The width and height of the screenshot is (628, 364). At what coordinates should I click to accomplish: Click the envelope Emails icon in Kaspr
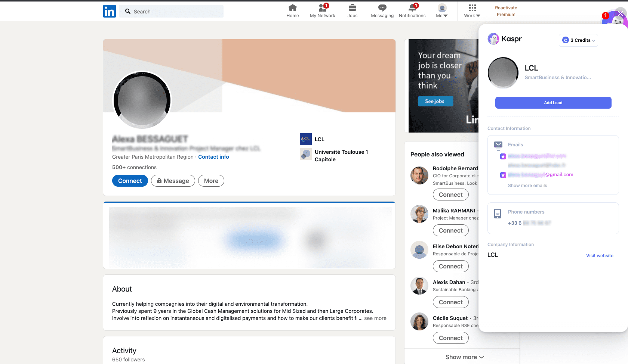[x=498, y=145]
